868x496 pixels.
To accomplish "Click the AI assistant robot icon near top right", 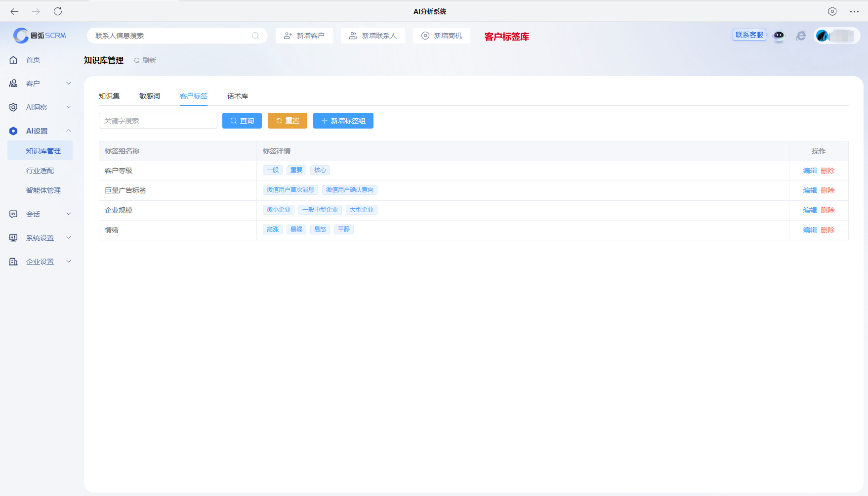I will (779, 36).
